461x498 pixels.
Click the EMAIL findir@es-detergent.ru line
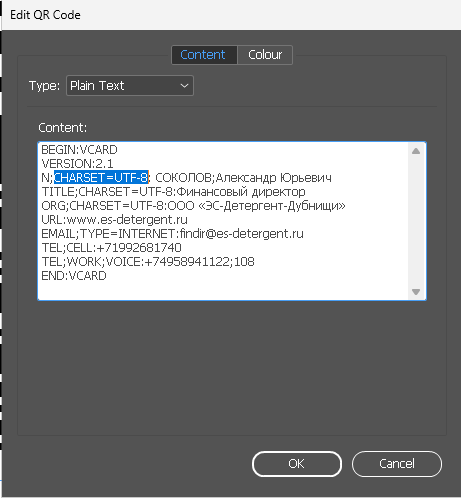tap(172, 234)
